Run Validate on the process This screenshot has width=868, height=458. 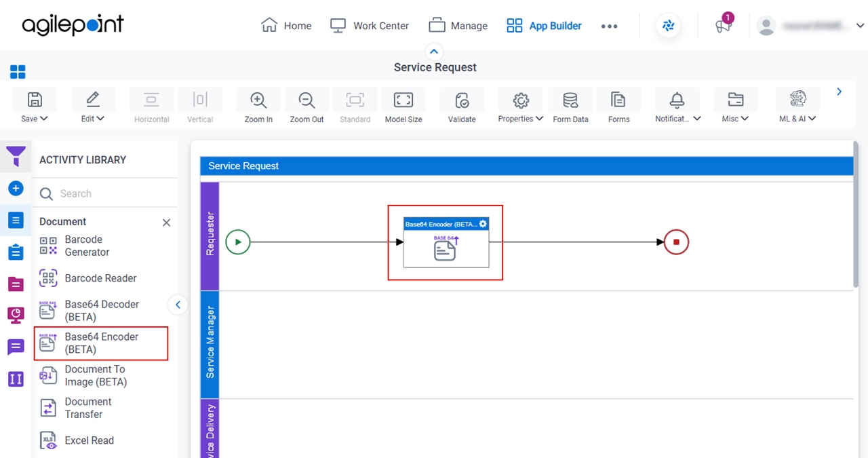[462, 106]
